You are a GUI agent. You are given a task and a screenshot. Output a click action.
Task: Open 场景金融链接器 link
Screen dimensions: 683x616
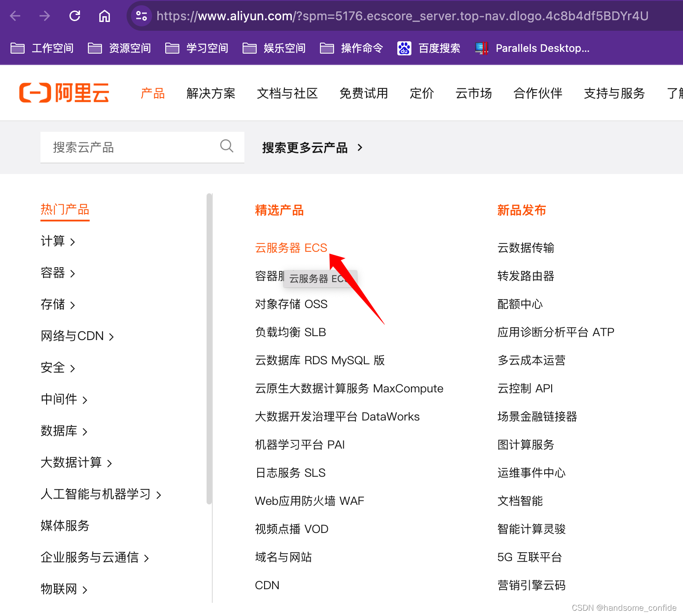[x=537, y=417]
